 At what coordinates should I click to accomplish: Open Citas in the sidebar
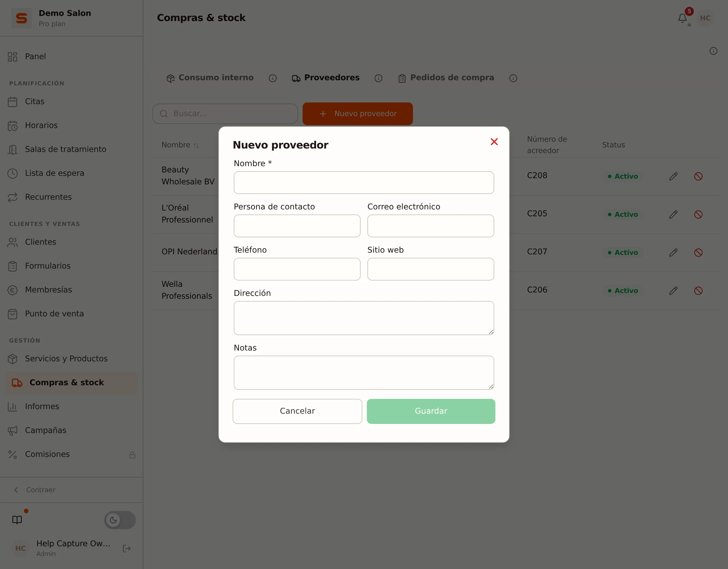click(x=71, y=102)
